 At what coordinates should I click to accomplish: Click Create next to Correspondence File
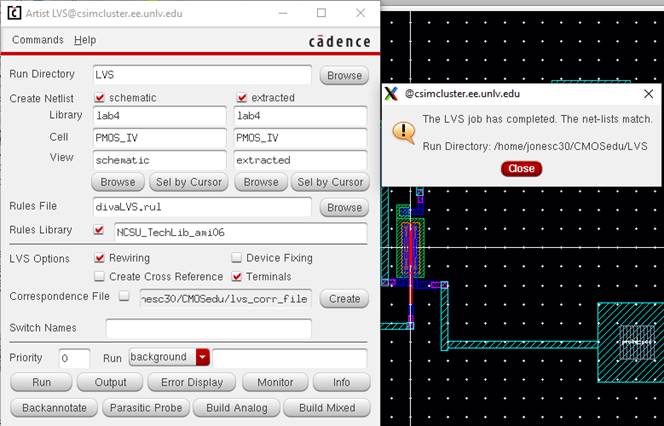[344, 299]
